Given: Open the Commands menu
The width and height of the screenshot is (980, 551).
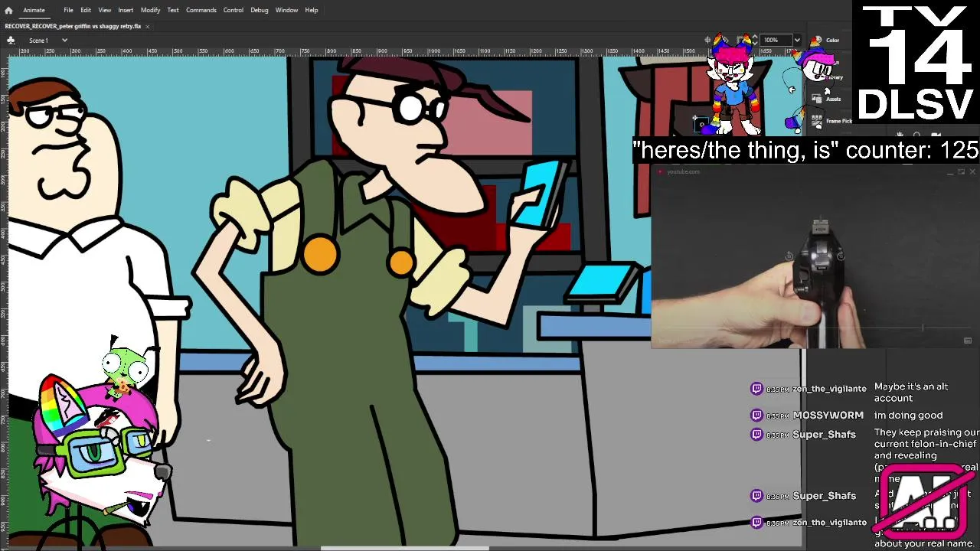Looking at the screenshot, I should click(201, 10).
